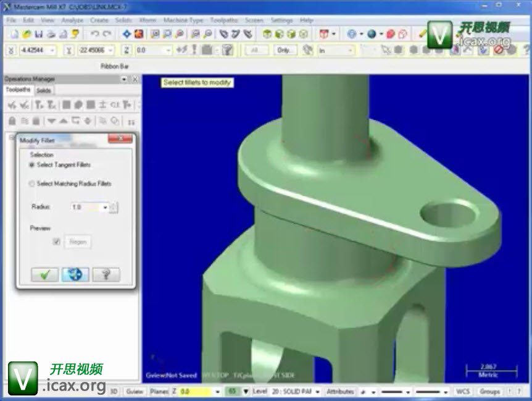Select the Select Tangent Fillets radio button
This screenshot has width=532, height=401.
coord(32,165)
